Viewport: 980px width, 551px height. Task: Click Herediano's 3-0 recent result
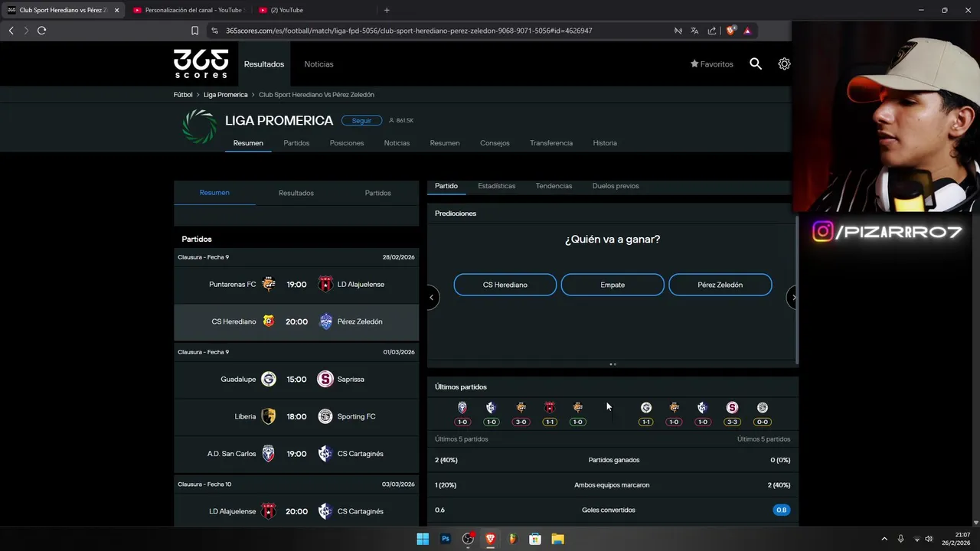tap(521, 422)
